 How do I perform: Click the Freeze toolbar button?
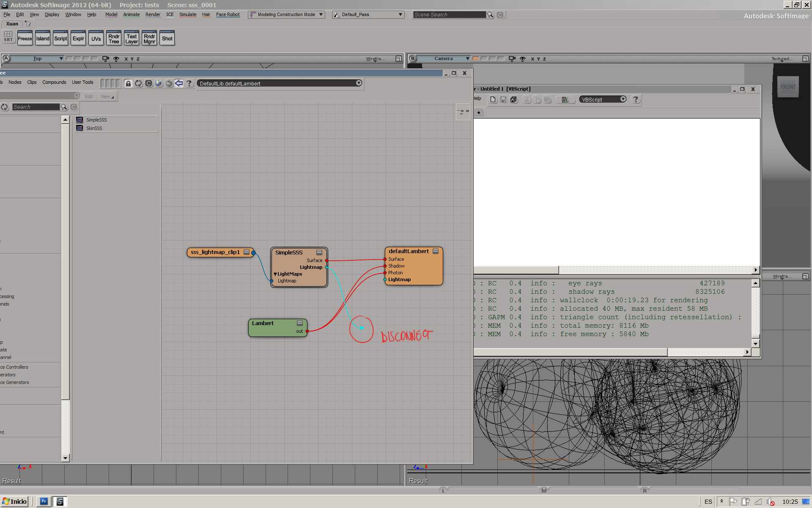25,39
